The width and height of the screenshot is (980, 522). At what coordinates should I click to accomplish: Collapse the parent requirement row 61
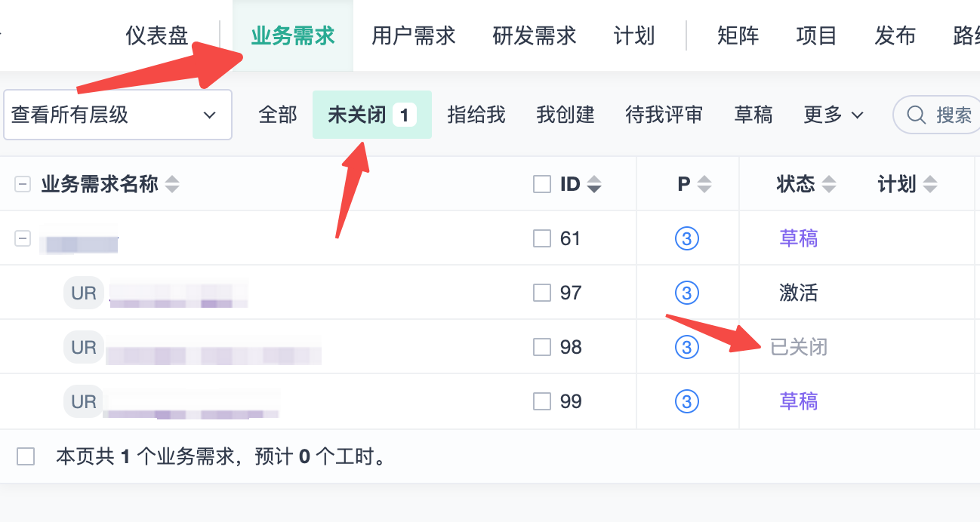tap(23, 239)
